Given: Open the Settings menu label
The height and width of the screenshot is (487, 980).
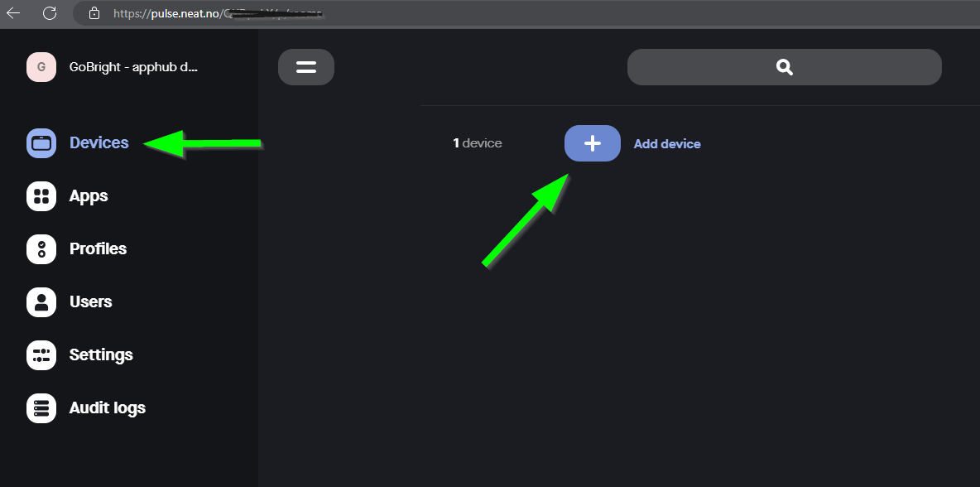Looking at the screenshot, I should click(x=101, y=355).
